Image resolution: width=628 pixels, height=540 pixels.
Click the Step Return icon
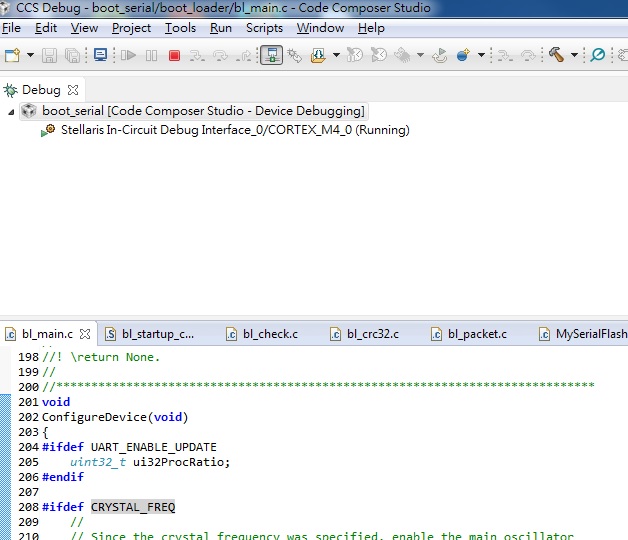(244, 55)
